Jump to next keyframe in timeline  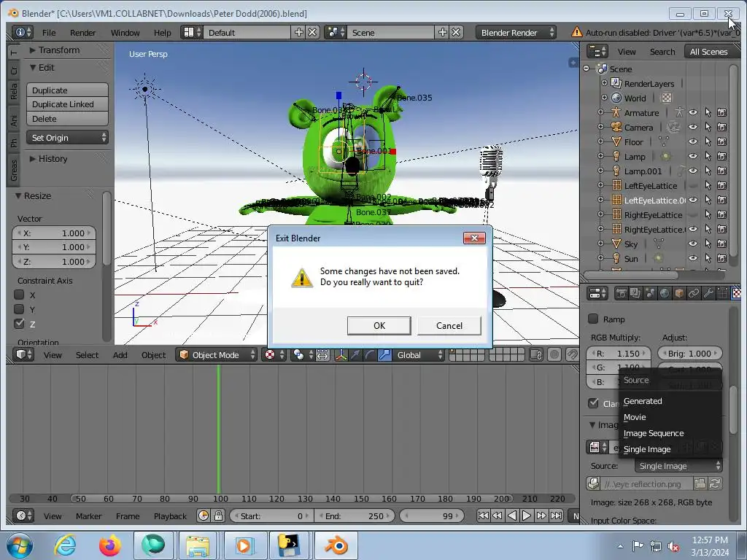point(541,516)
